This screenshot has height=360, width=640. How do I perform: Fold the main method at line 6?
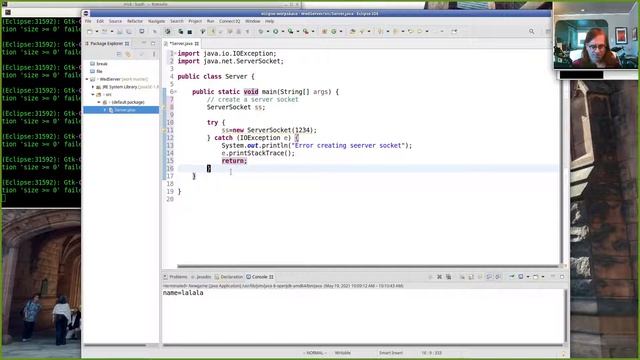coord(176,92)
